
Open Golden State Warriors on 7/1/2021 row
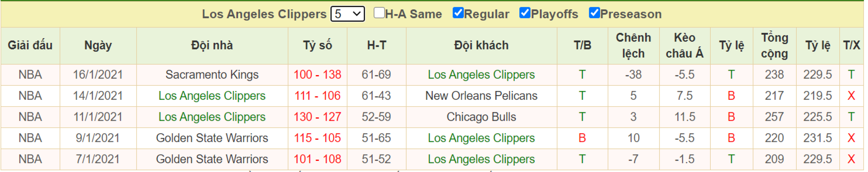[x=212, y=159]
